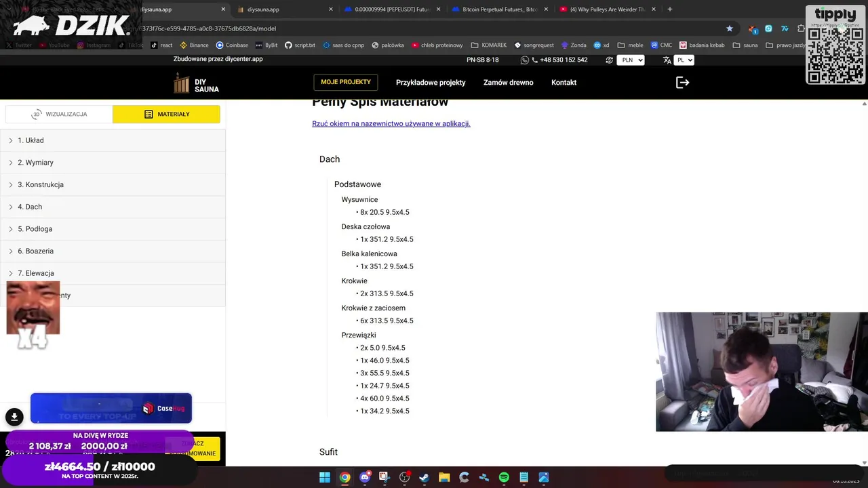Click the Dach heading in materials list
The width and height of the screenshot is (868, 488).
pos(330,159)
